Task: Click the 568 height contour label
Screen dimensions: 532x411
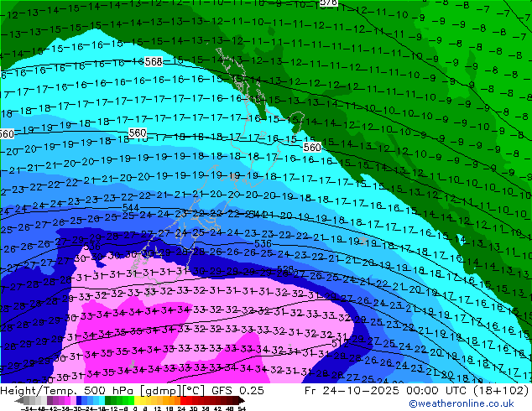Action: point(154,62)
